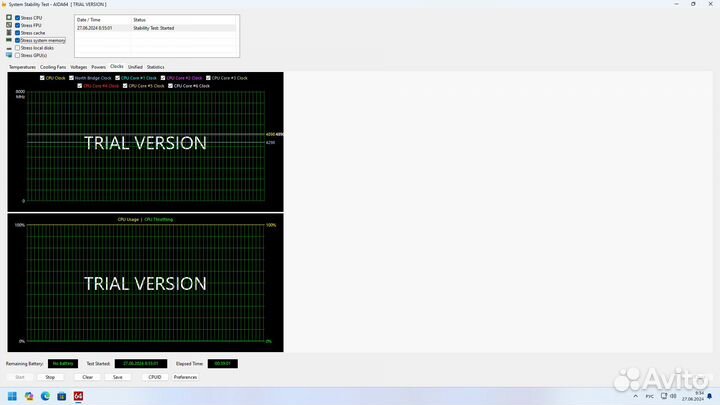The image size is (720, 405).
Task: Click the CPU Throttling legend label
Action: (158, 219)
